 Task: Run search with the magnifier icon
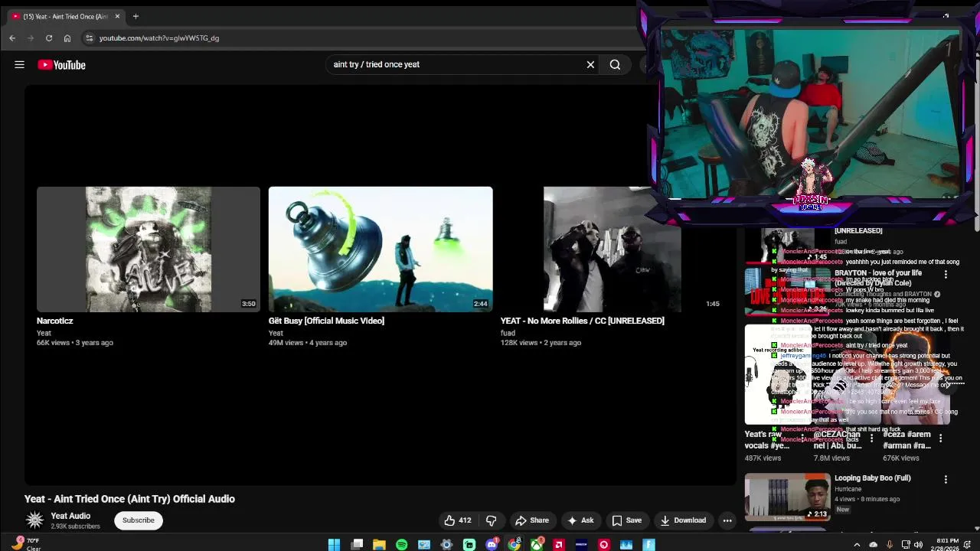click(615, 65)
